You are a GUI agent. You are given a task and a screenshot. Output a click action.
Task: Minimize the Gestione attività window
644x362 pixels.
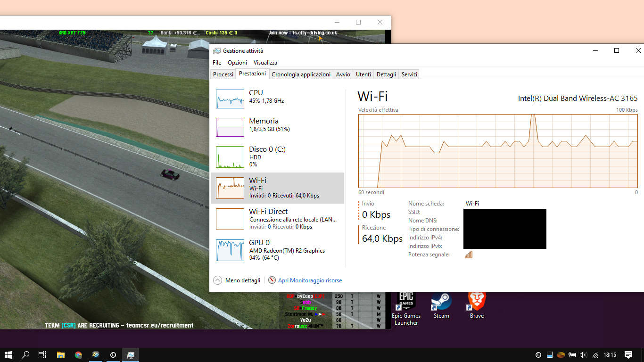[594, 50]
